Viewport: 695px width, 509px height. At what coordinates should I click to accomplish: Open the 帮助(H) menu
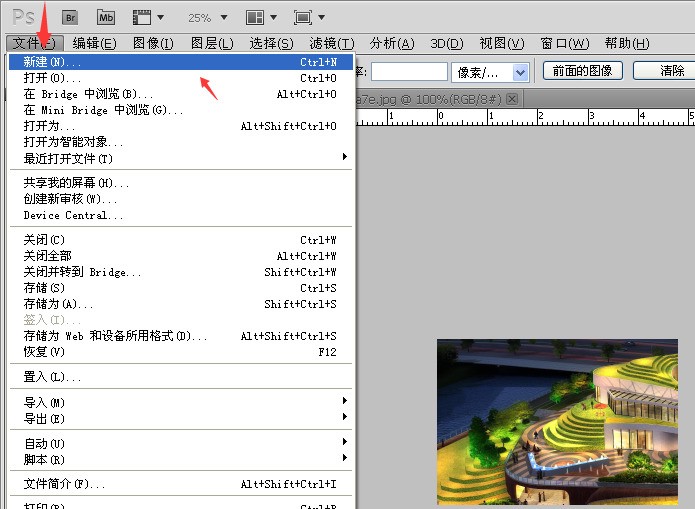coord(627,43)
